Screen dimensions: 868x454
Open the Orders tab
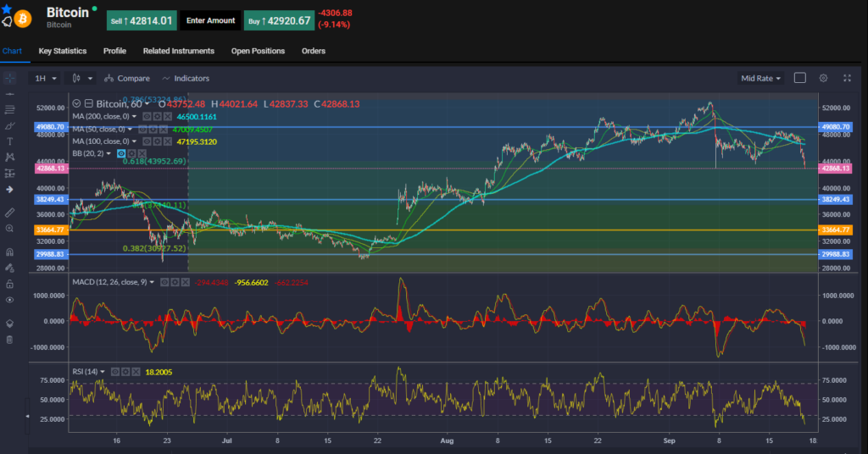coord(314,51)
